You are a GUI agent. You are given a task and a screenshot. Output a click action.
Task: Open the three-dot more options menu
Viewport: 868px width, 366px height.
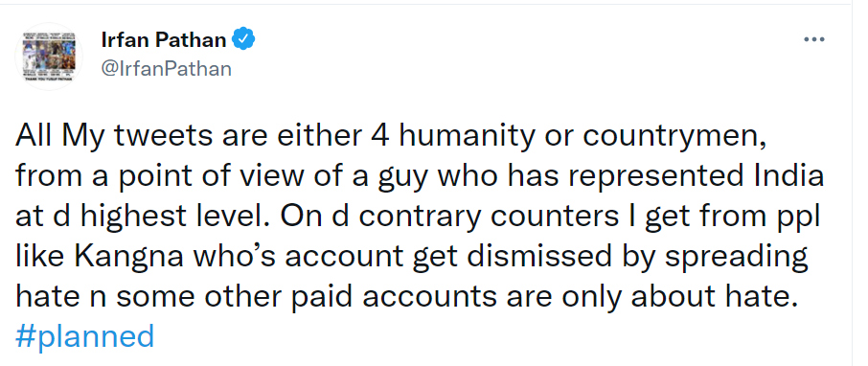tap(813, 40)
